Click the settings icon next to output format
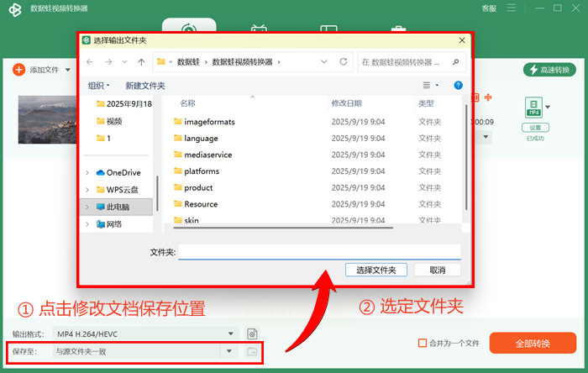588x373 pixels. pos(252,334)
